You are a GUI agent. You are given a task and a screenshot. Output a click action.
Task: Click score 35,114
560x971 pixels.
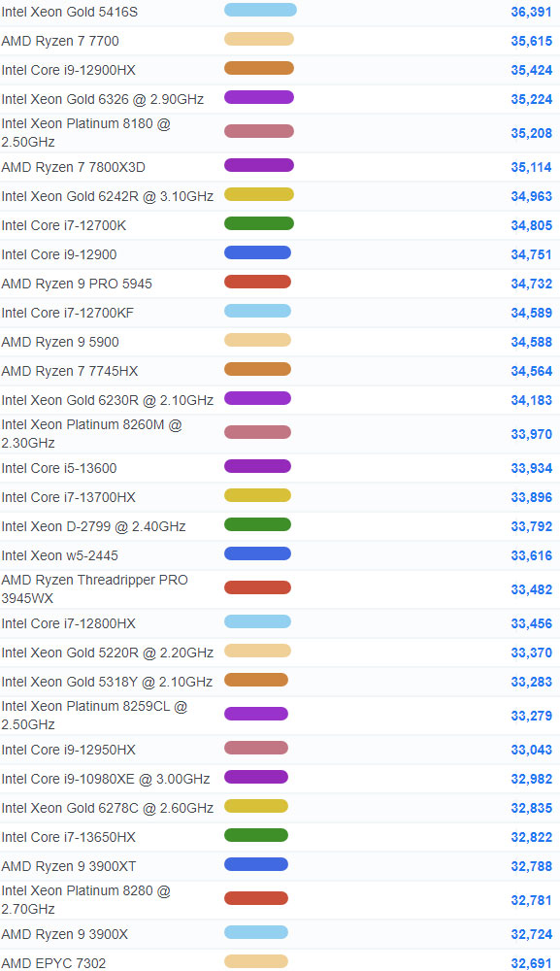coord(531,167)
